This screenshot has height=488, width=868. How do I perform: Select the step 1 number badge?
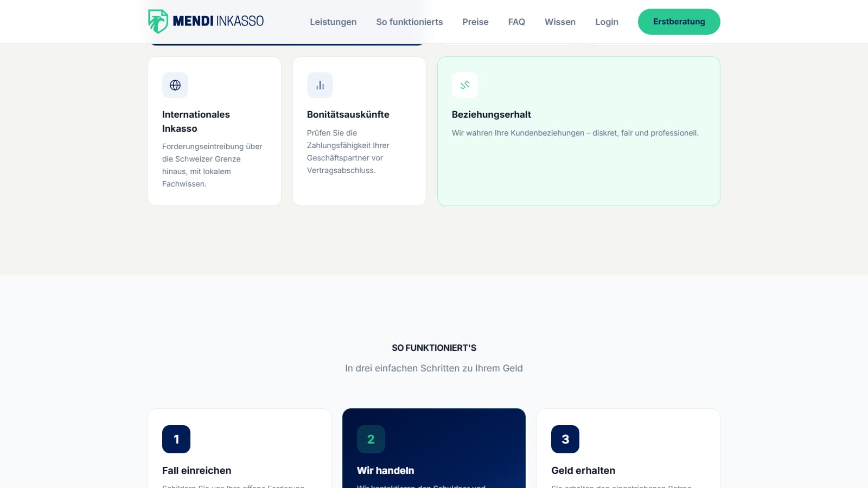pos(176,439)
